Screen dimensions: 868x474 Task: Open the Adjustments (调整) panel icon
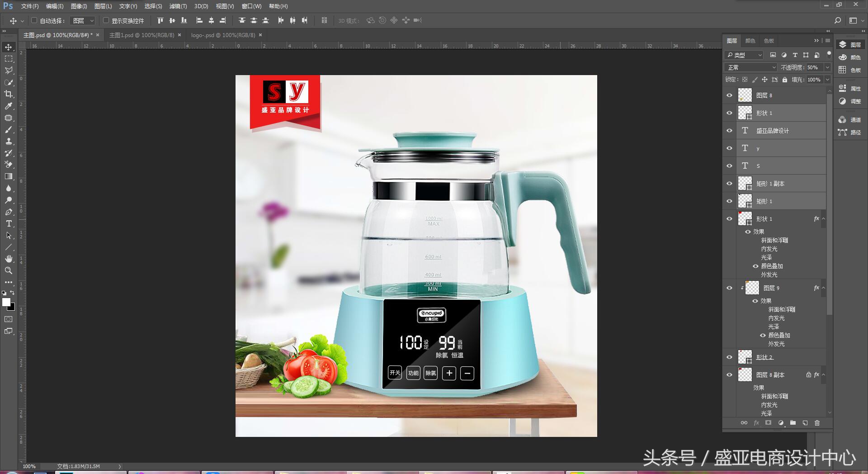coord(842,101)
